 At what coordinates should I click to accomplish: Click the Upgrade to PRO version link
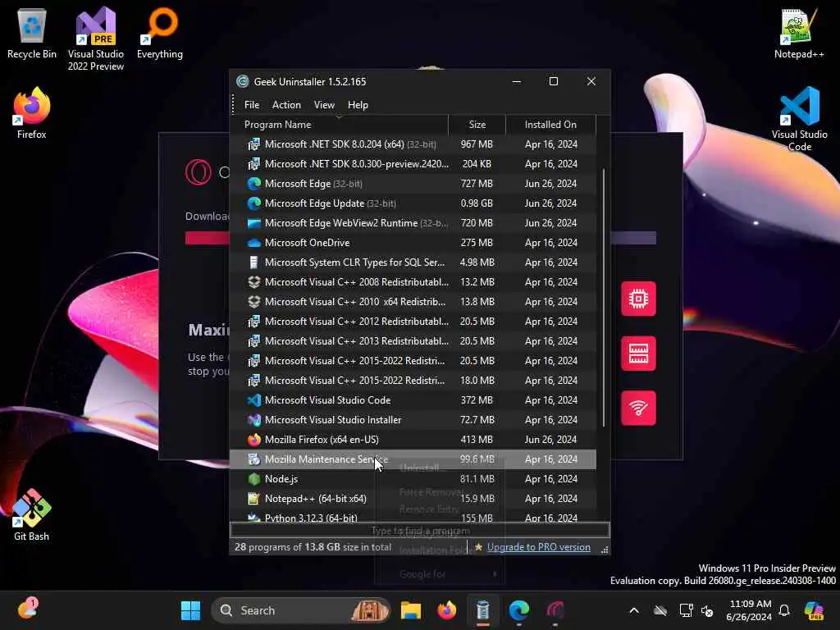click(x=538, y=547)
